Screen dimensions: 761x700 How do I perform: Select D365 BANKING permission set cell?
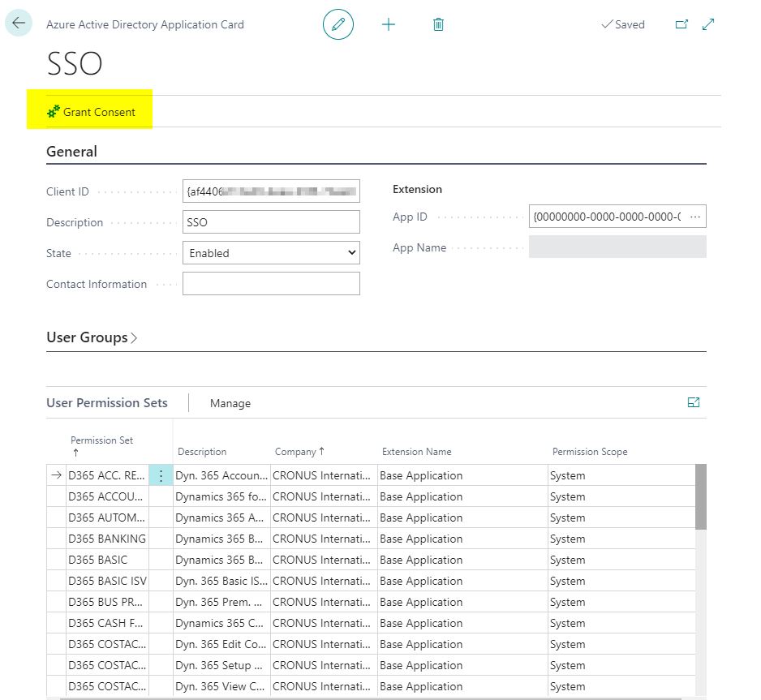(107, 539)
